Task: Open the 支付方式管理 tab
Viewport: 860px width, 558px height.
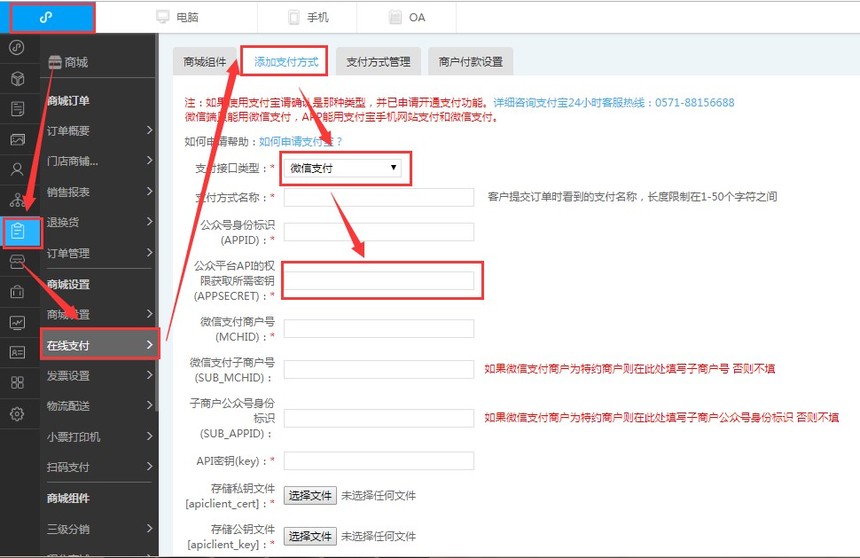Action: pos(378,61)
